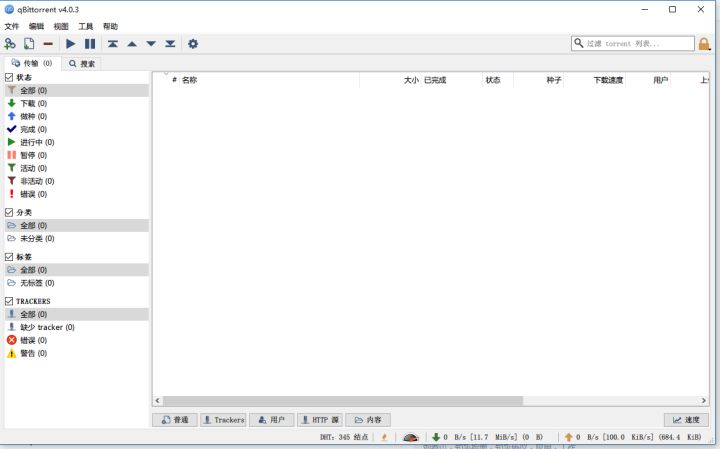Sort by the 大小 column header

tap(390, 80)
